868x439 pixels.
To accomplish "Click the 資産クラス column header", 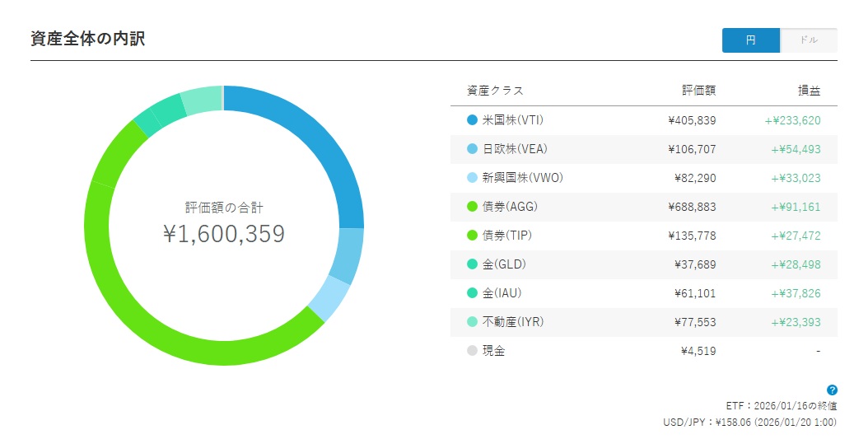I will [495, 91].
